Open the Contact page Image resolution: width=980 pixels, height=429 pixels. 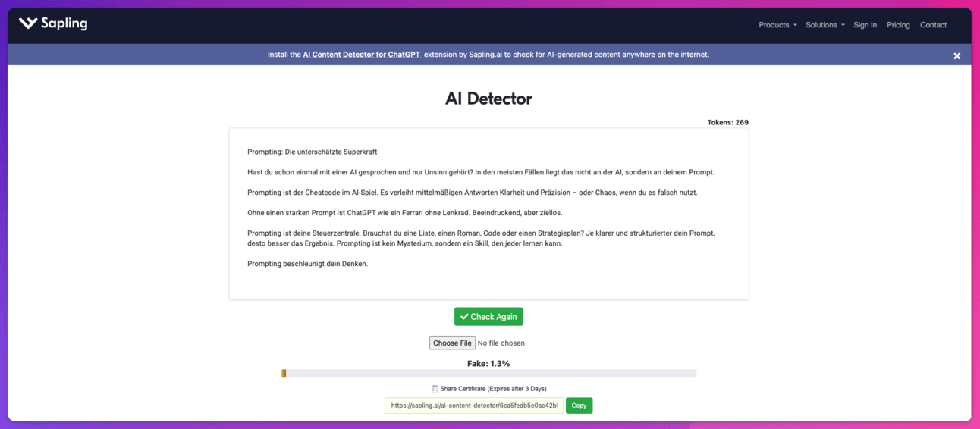click(x=933, y=25)
